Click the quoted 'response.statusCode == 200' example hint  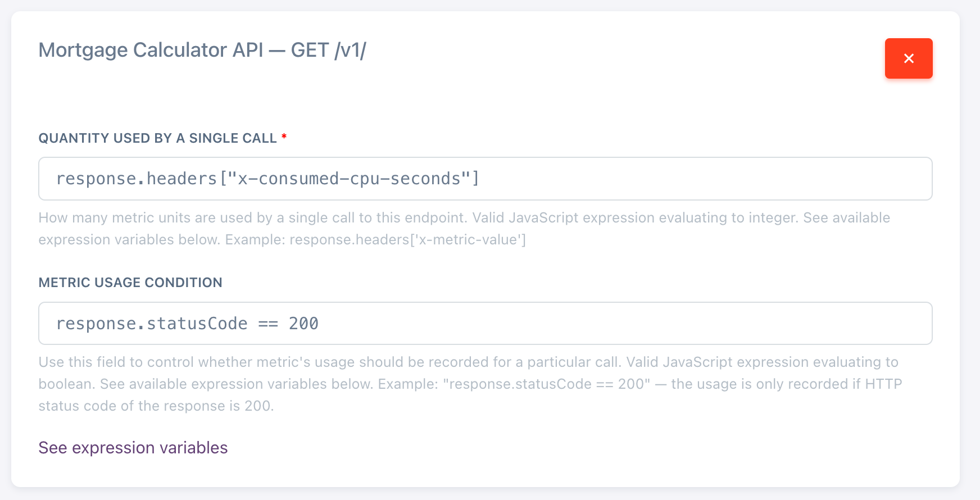click(546, 384)
